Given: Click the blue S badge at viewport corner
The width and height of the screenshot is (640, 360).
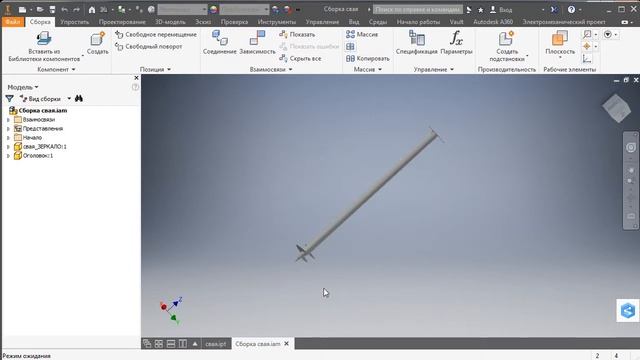Looking at the screenshot, I should 628,311.
